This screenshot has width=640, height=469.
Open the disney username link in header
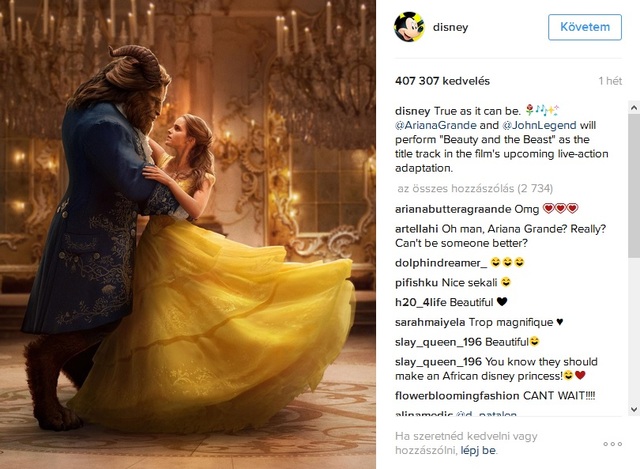(450, 27)
